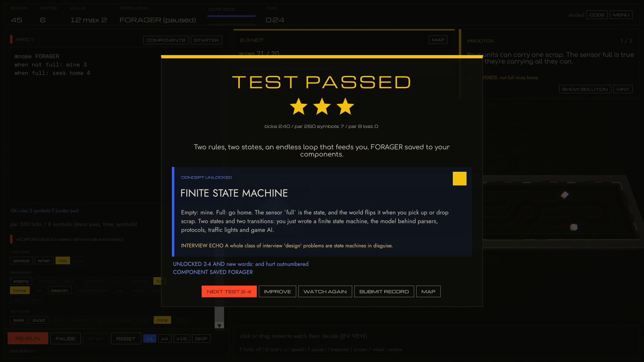Screen dimensions: 644x362
Task: Choose WATCH AGAIN in the results dialog
Action: (325, 292)
